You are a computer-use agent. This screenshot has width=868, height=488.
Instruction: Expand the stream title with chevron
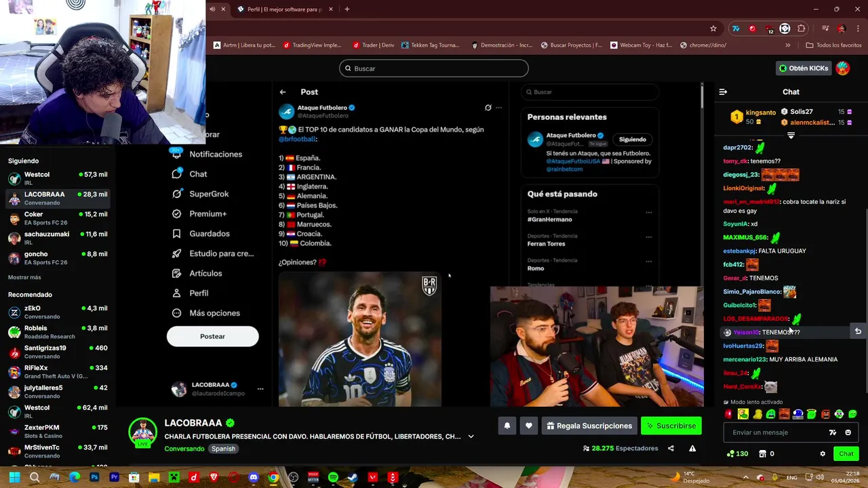pyautogui.click(x=471, y=436)
